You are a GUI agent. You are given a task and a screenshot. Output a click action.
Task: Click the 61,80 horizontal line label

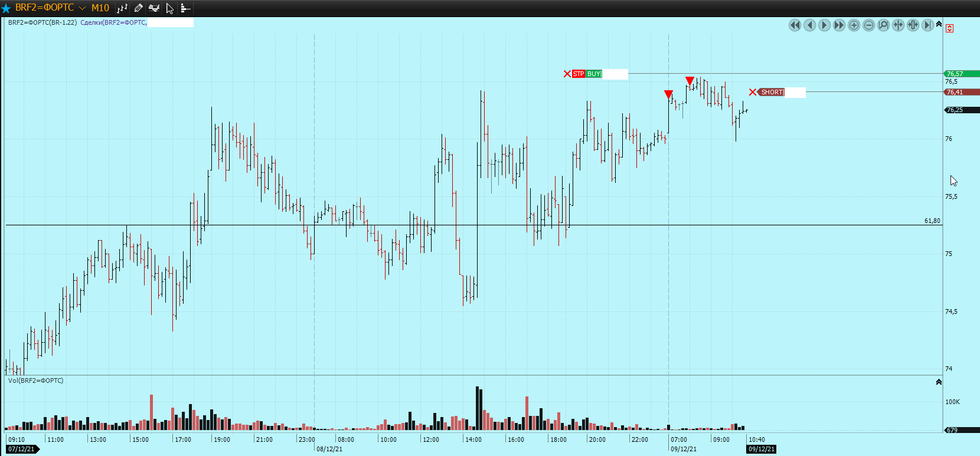(932, 221)
